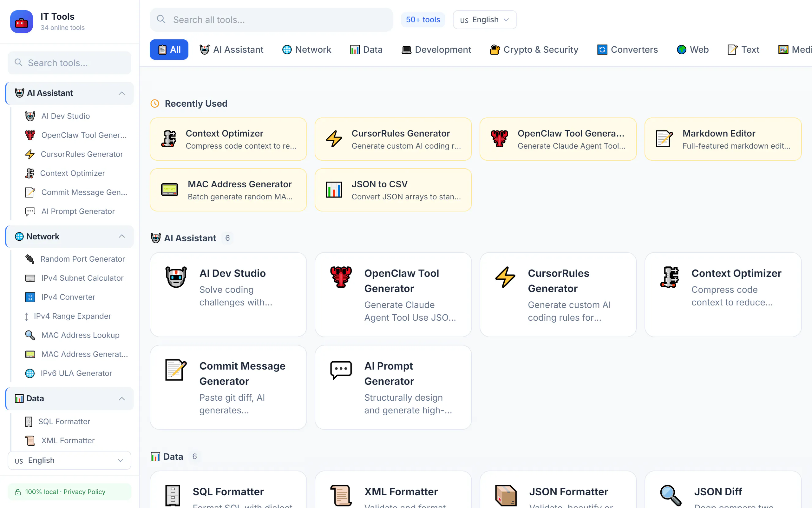Screen dimensions: 812x508
Task: Open recent OpenClaw Tool Generator card
Action: 558,139
